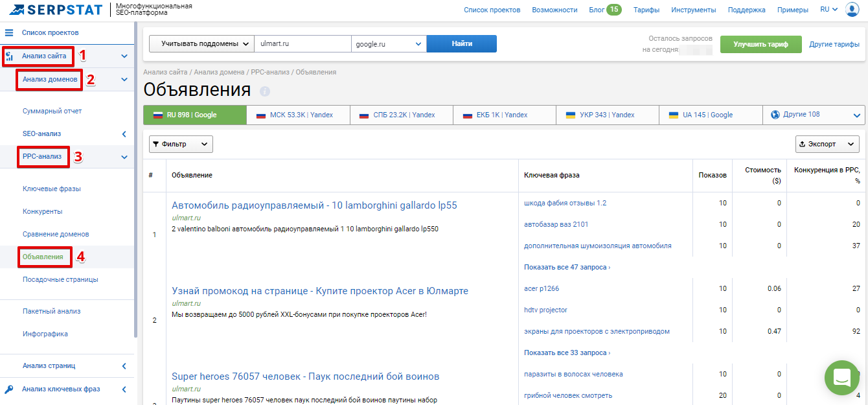The image size is (868, 405).
Task: Click PPC-анализ in the breadcrumb
Action: (x=271, y=72)
